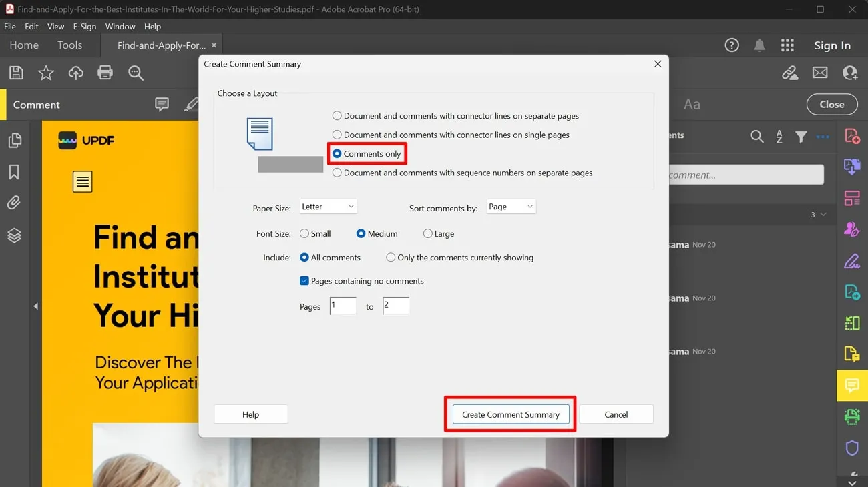Open the E-Sign menu

pyautogui.click(x=84, y=27)
